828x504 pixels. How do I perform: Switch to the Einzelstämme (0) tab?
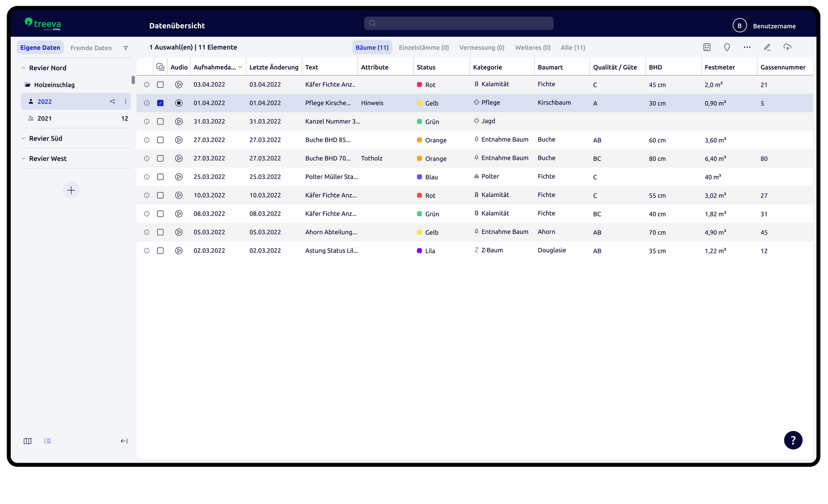coord(424,48)
